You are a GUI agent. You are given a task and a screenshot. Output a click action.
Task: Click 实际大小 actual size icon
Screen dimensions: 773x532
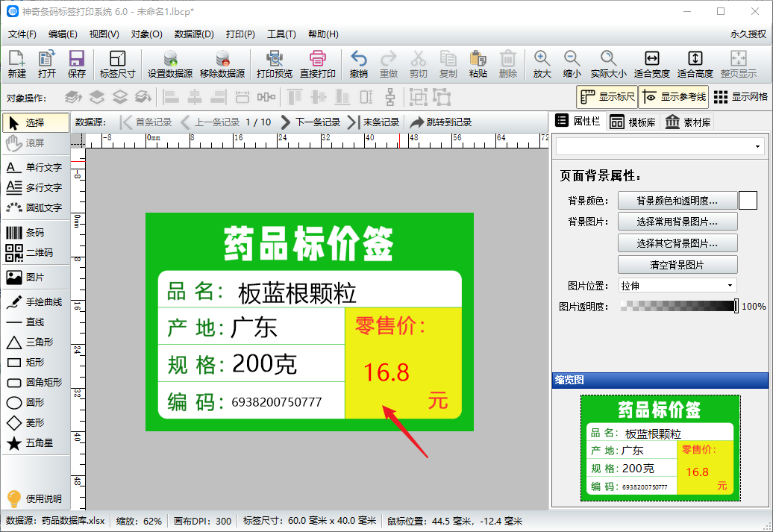608,64
